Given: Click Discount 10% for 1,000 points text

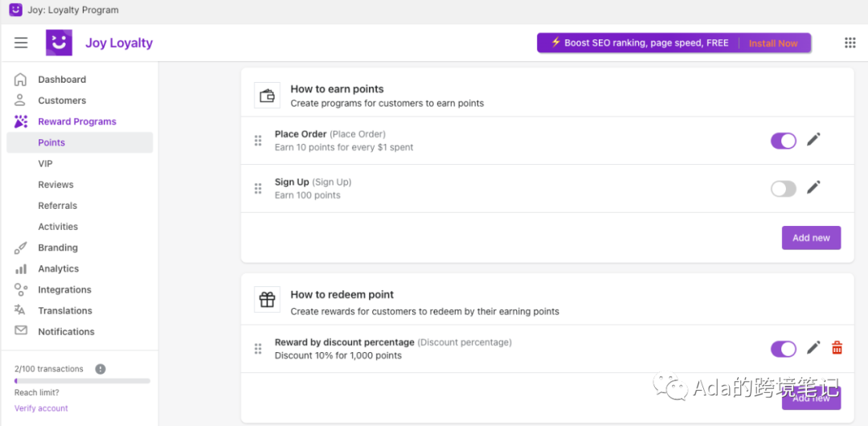Looking at the screenshot, I should pyautogui.click(x=338, y=355).
